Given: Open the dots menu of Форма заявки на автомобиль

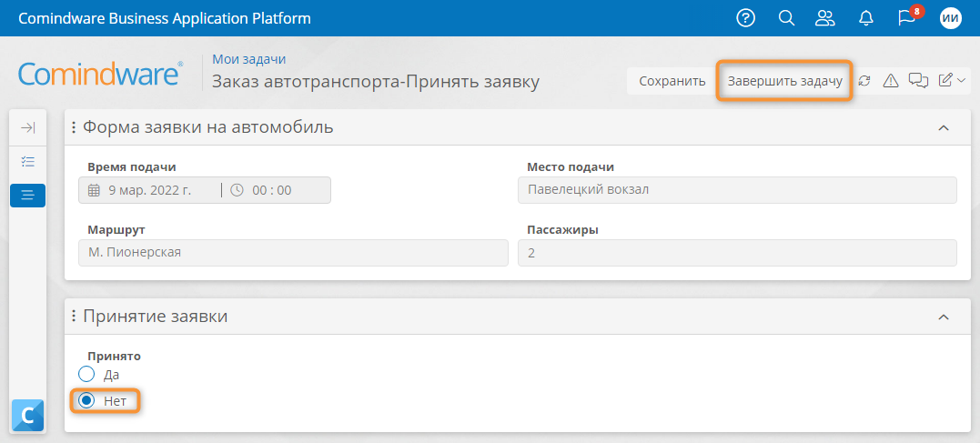Looking at the screenshot, I should pos(74,127).
